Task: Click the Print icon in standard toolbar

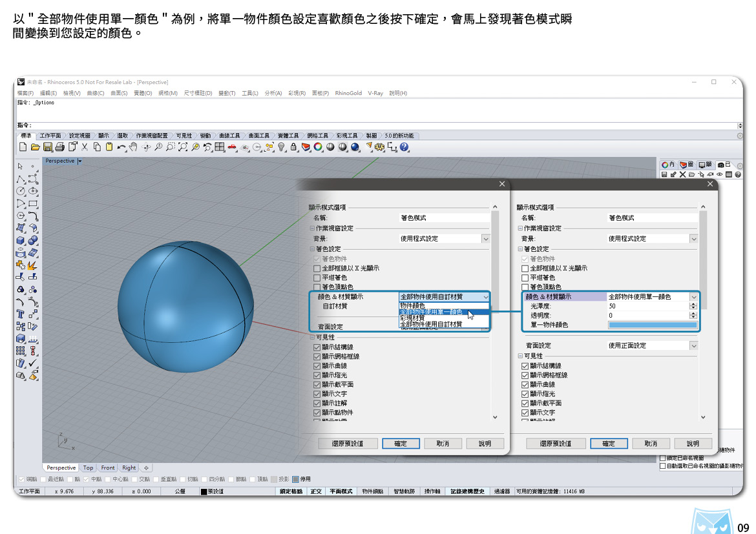Action: click(60, 147)
